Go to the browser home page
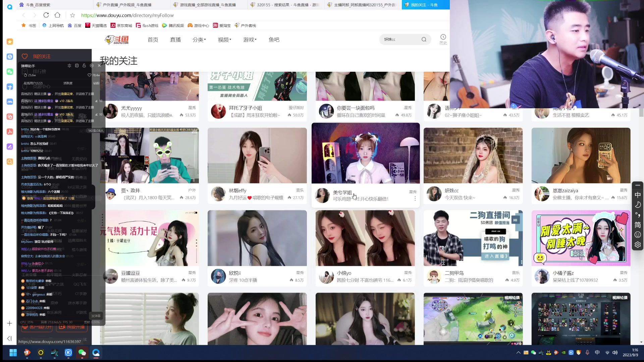644x362 pixels. [57, 15]
